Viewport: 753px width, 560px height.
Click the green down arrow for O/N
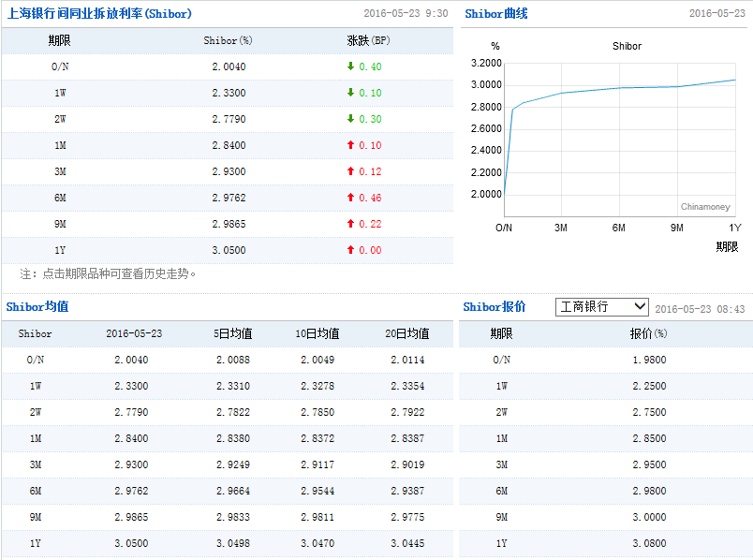pyautogui.click(x=350, y=66)
